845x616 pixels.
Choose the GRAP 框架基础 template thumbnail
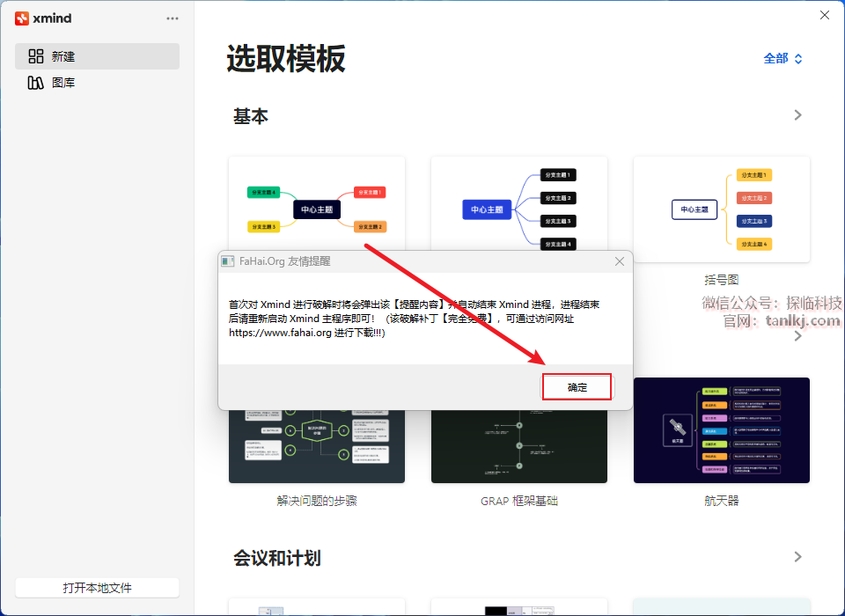click(519, 449)
